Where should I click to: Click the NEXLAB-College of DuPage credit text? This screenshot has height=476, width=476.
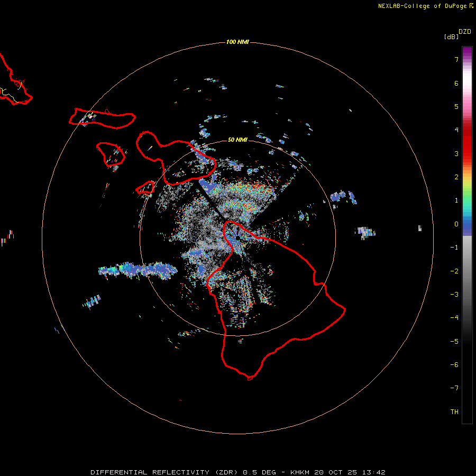coord(425,6)
